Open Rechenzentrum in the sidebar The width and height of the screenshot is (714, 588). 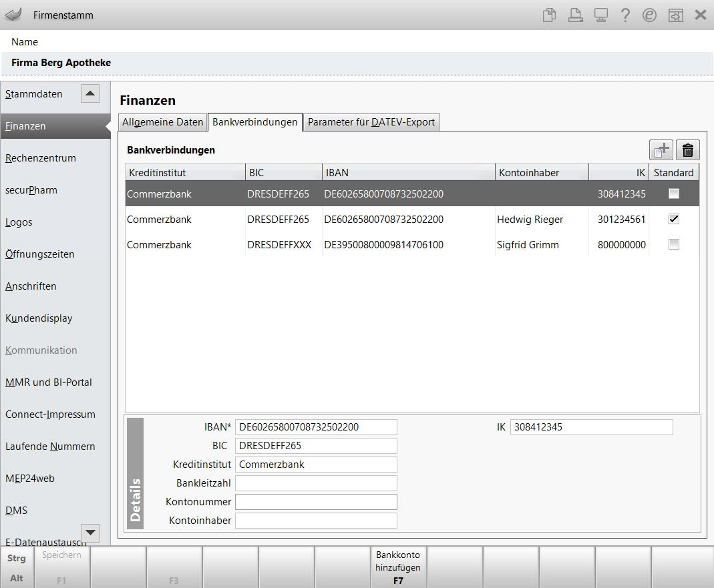(x=41, y=158)
